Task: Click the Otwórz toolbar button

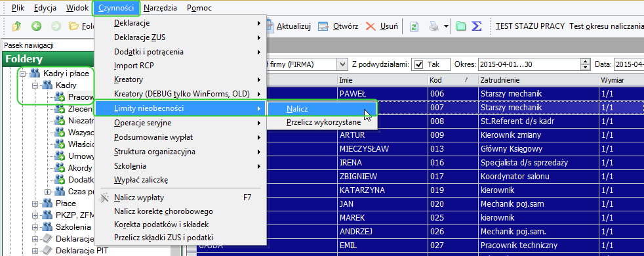Action: [338, 26]
